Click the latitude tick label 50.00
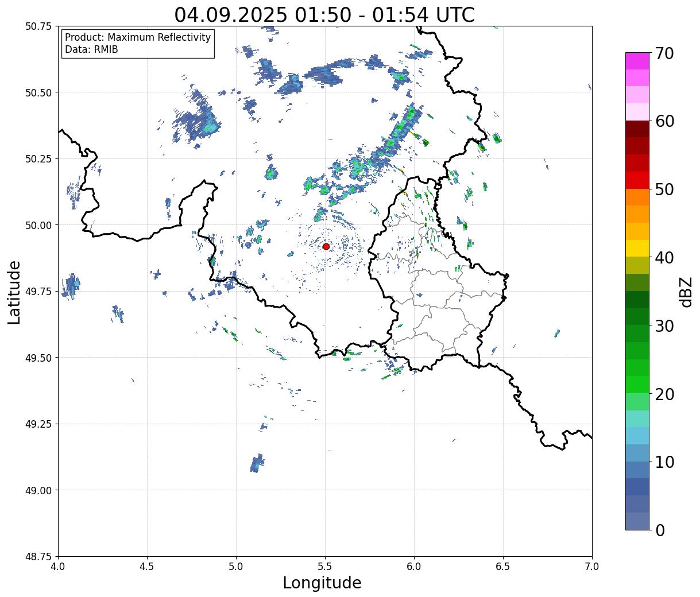Viewport: 700px width, 597px height. coord(39,225)
